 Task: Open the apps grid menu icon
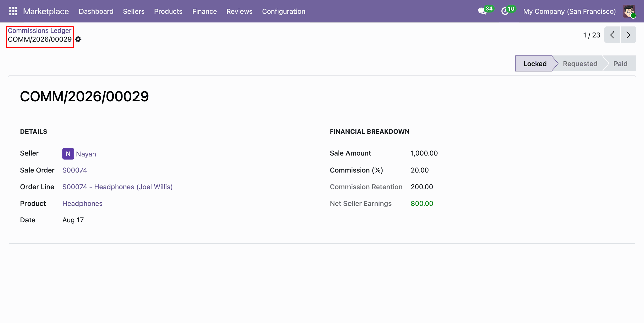coord(13,11)
